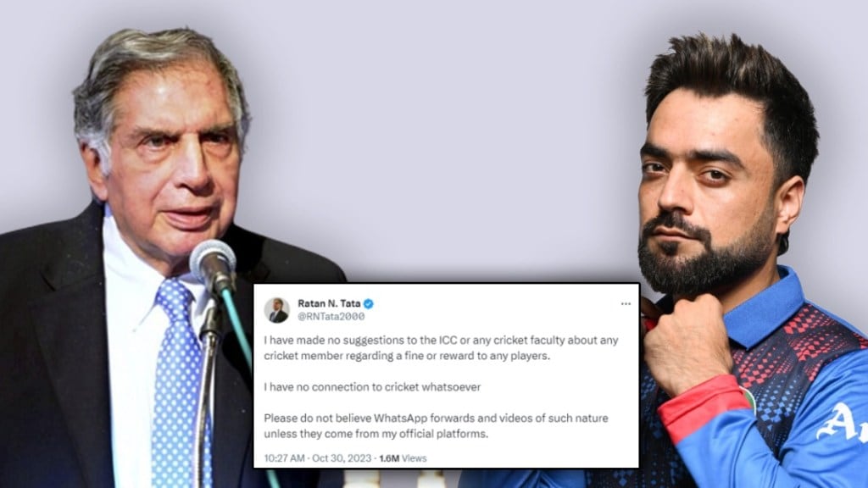This screenshot has width=868, height=488.
Task: Click the 10:27 AM timestamp
Action: 284,458
